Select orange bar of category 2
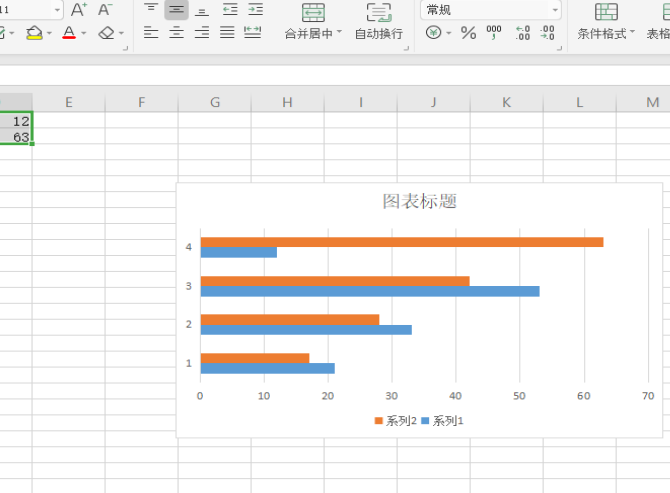Viewport: 670px width, 493px height. pyautogui.click(x=290, y=320)
